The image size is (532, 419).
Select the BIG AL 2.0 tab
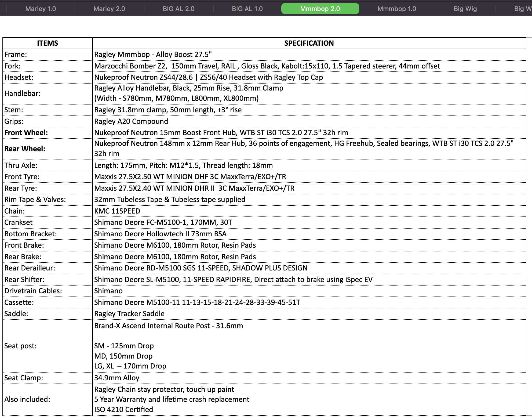pyautogui.click(x=178, y=9)
